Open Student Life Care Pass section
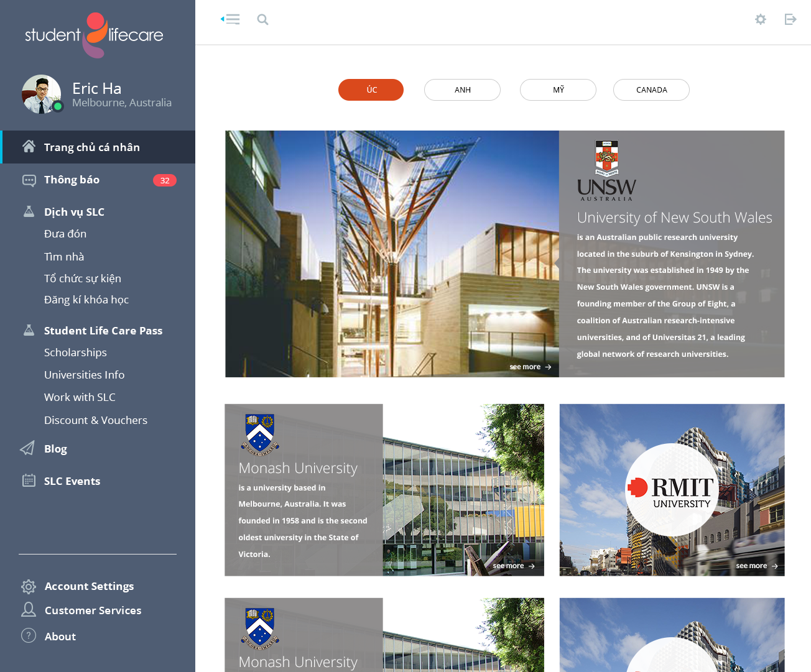Viewport: 811px width, 672px height. pos(103,331)
